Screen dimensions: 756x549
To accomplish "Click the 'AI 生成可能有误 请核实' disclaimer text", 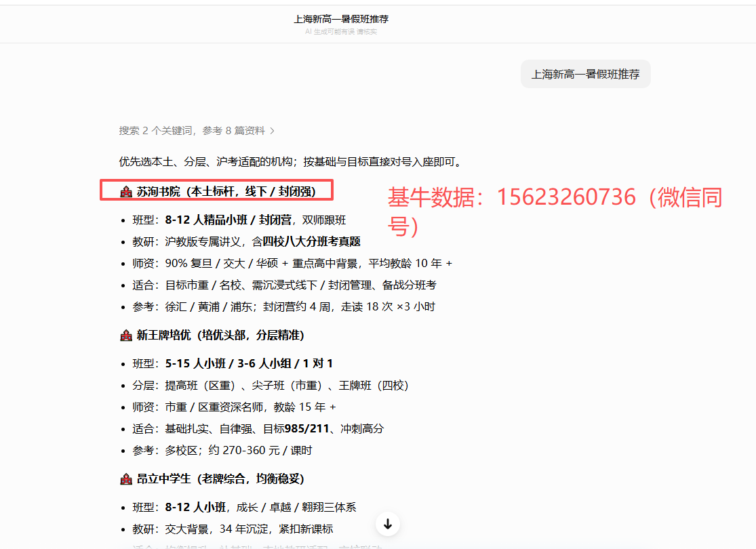I will [x=341, y=32].
